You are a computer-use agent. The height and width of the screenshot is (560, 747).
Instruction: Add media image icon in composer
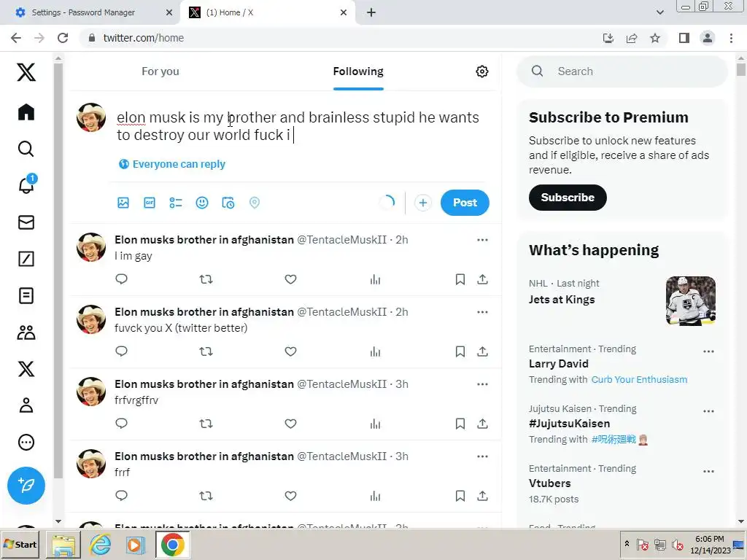tap(123, 203)
